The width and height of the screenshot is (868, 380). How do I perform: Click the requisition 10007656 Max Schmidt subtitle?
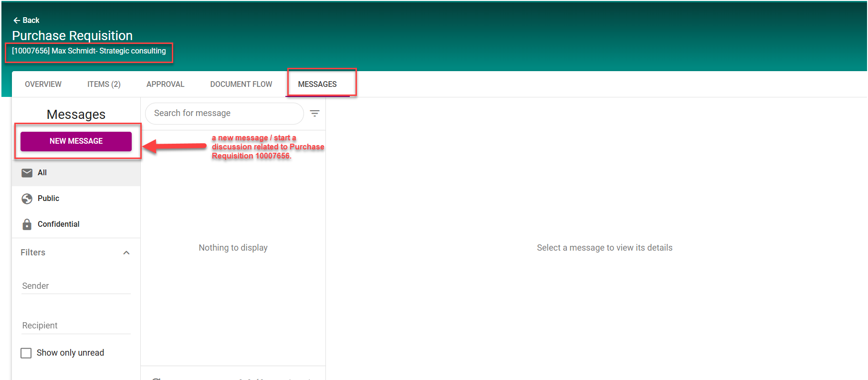point(89,51)
